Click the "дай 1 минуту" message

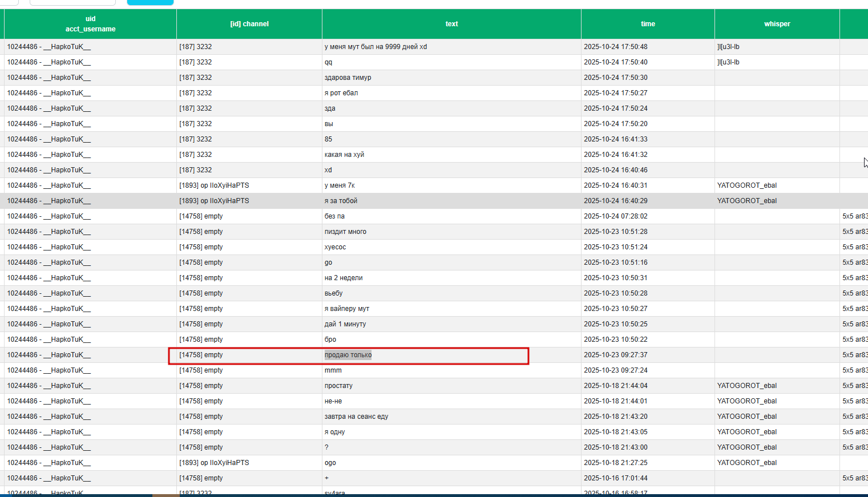[345, 324]
